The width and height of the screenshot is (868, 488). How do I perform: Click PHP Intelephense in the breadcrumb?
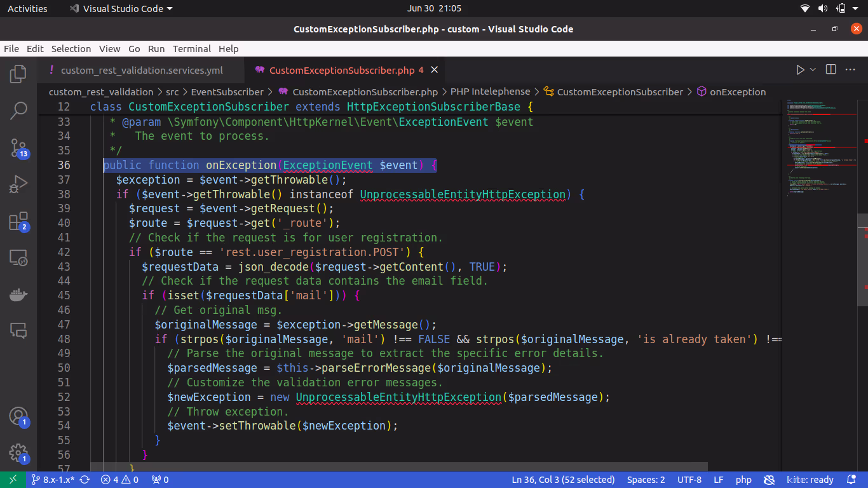coord(490,91)
